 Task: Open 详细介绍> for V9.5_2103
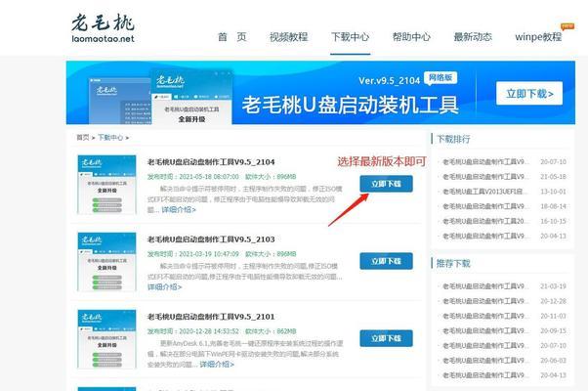point(164,287)
